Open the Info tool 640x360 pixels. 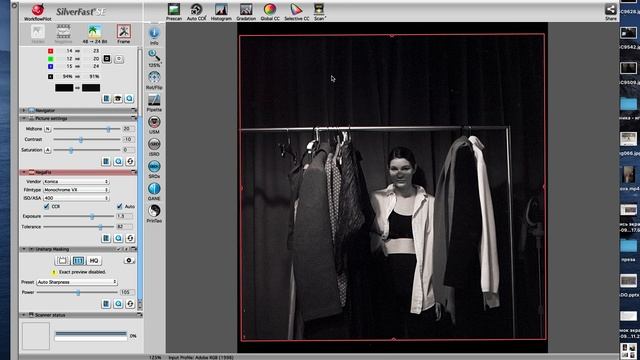[x=154, y=36]
